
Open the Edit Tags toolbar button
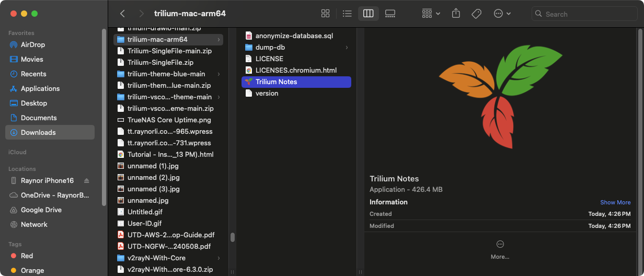pos(476,14)
